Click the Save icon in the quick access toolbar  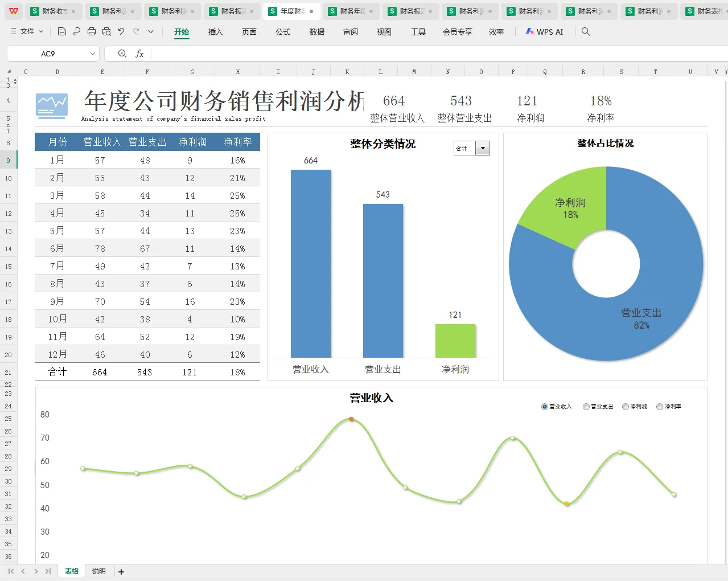pos(62,32)
